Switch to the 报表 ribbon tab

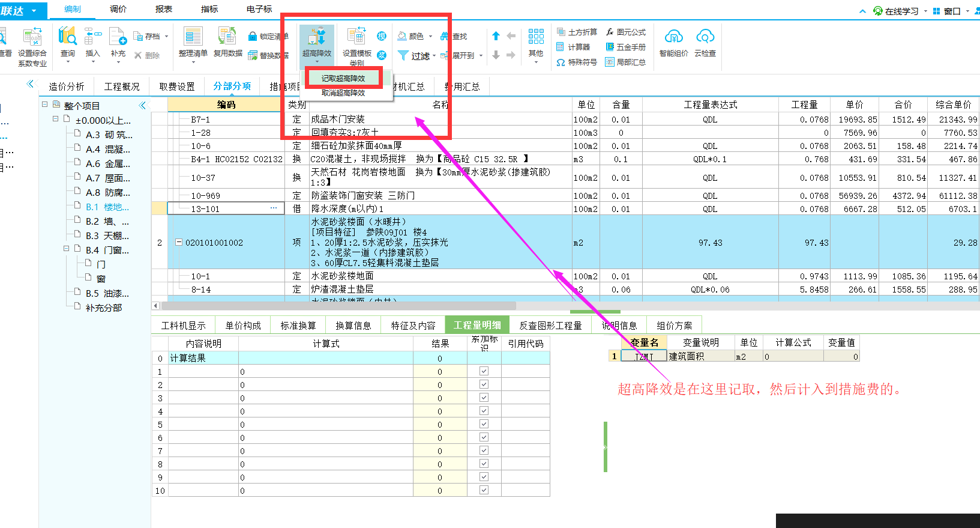164,9
